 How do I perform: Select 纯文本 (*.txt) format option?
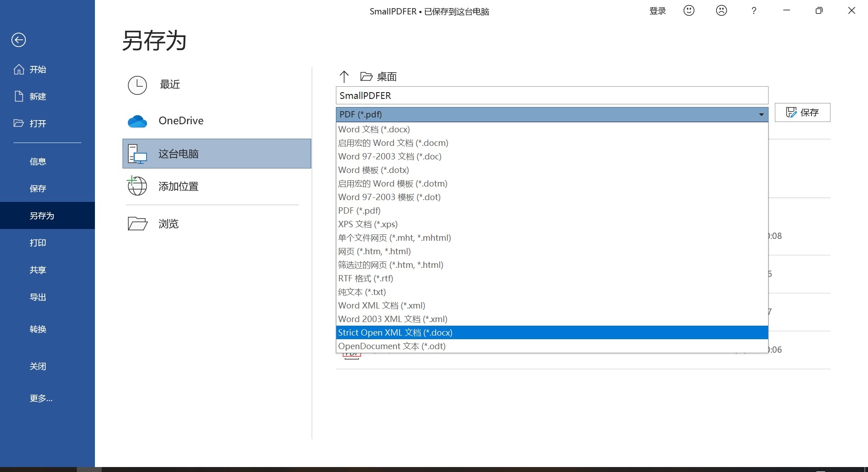pyautogui.click(x=362, y=292)
